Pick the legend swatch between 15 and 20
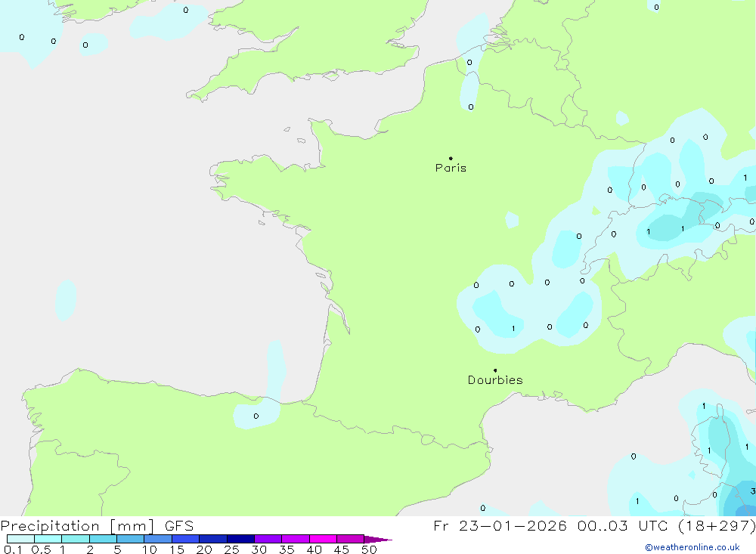The height and width of the screenshot is (554, 756). pos(186,539)
